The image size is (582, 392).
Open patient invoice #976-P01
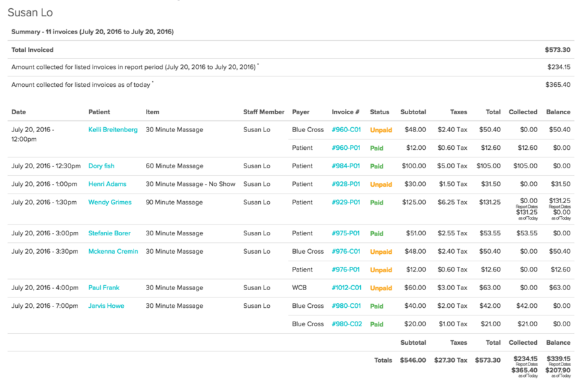click(346, 270)
